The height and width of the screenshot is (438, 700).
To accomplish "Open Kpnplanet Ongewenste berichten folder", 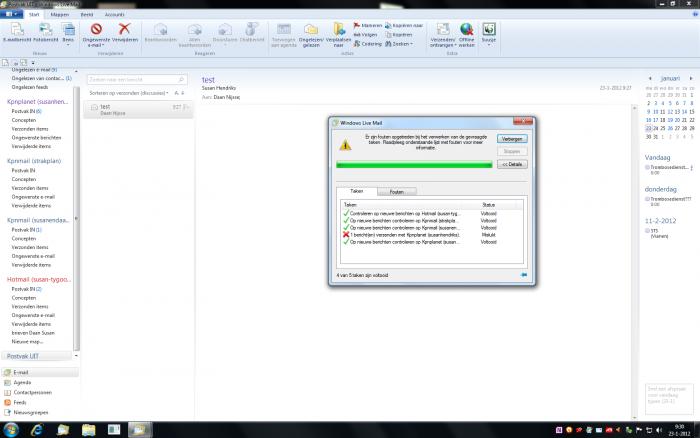I will point(37,138).
